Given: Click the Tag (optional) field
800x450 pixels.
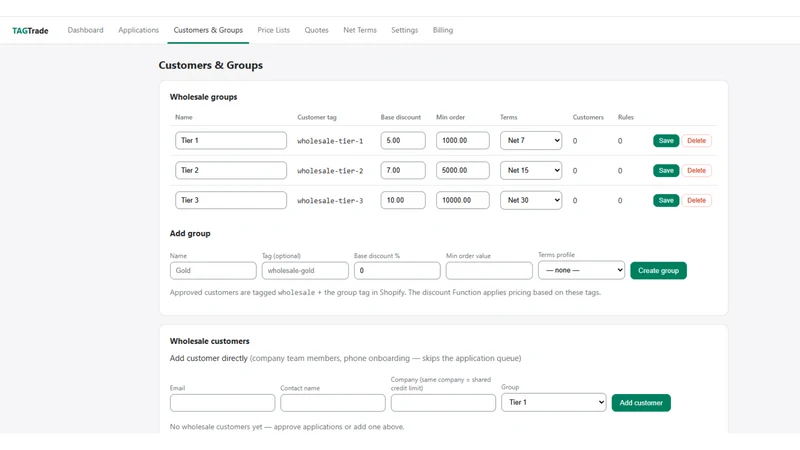Looking at the screenshot, I should [x=305, y=270].
